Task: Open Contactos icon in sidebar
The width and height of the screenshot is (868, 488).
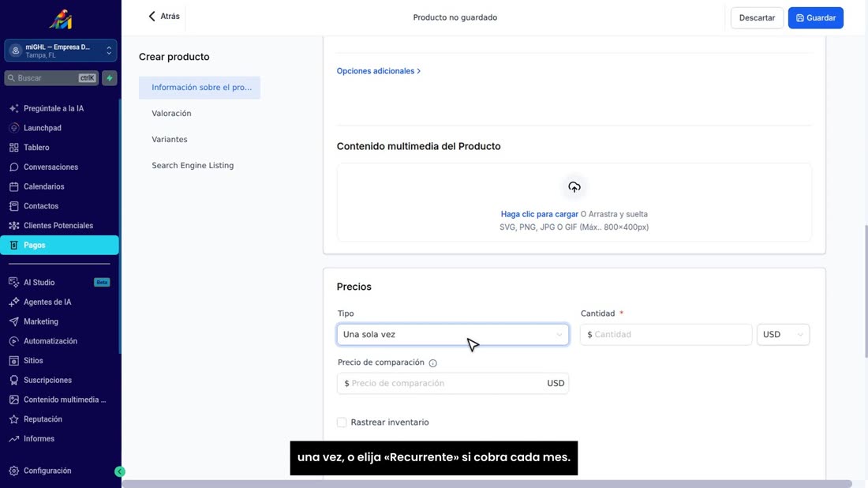Action: (x=14, y=206)
